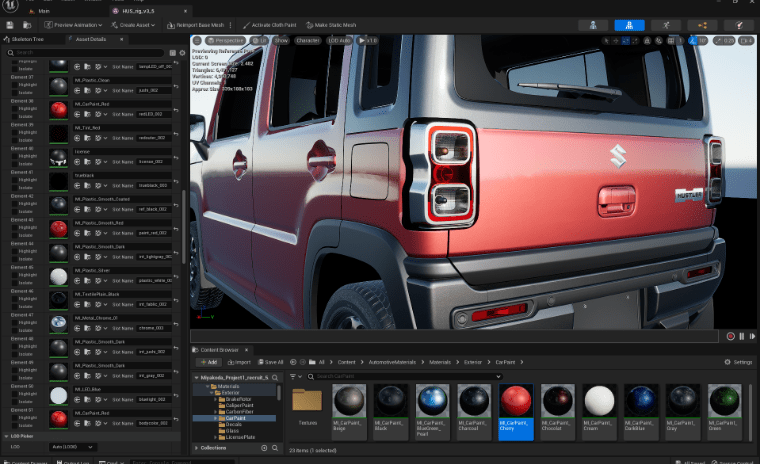The width and height of the screenshot is (760, 464).
Task: Click the pause button below the viewport
Action: [742, 336]
